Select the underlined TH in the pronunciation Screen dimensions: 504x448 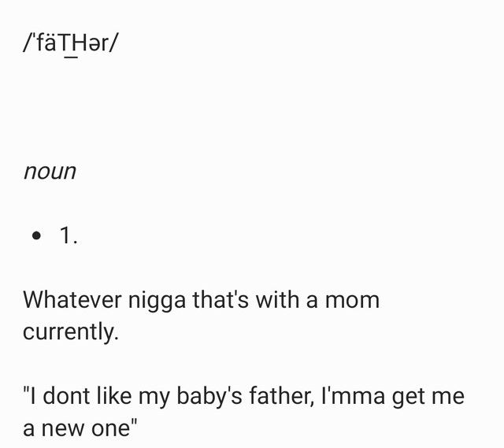point(74,44)
